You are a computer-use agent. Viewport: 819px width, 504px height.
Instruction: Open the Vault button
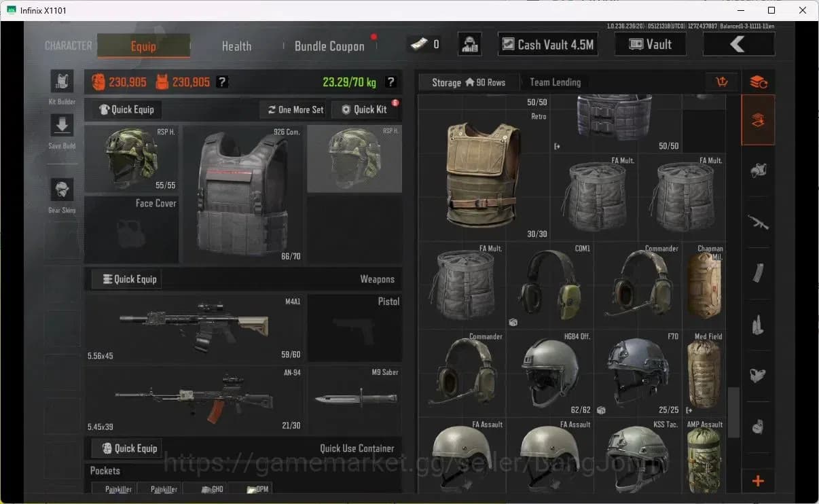(650, 44)
